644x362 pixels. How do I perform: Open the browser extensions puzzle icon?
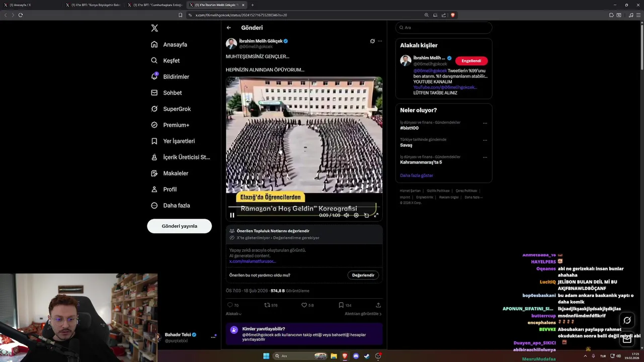click(611, 15)
